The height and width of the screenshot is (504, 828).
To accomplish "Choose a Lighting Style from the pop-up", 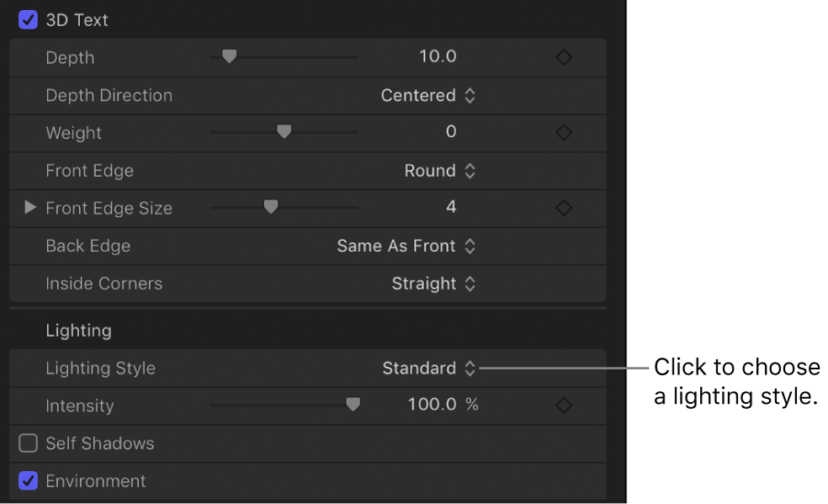I will pos(429,369).
